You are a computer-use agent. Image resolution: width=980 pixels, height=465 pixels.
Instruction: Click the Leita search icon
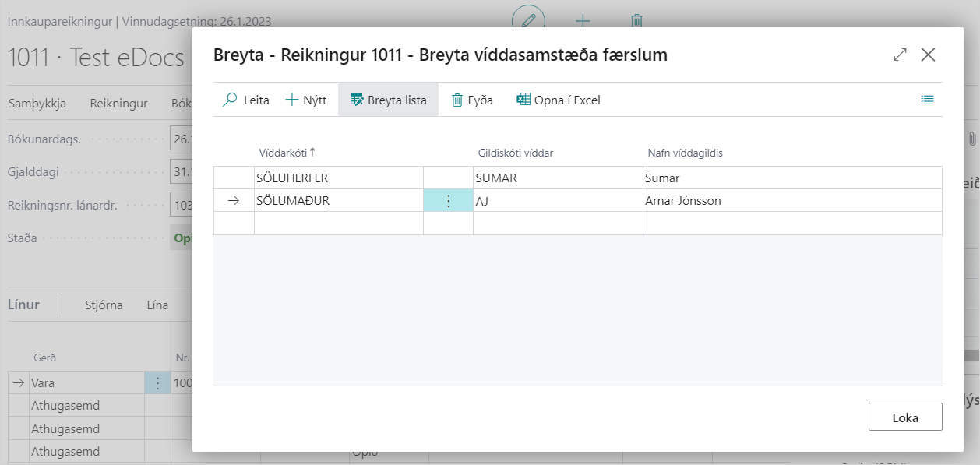pos(231,100)
